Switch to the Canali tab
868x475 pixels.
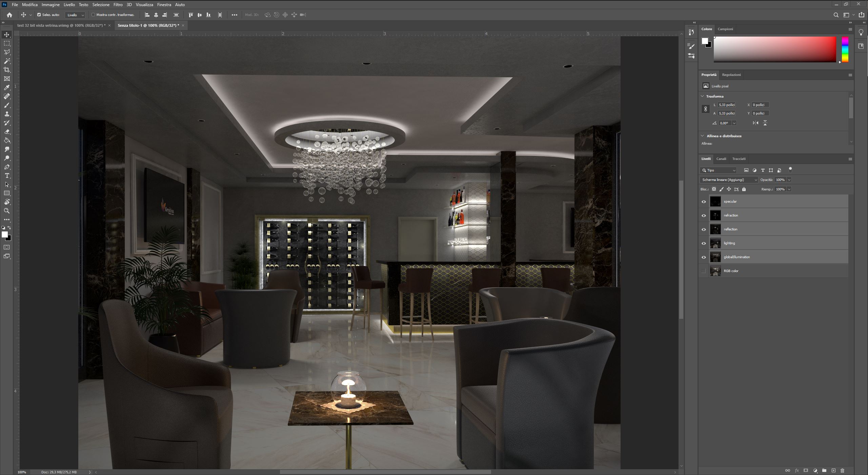(x=721, y=159)
